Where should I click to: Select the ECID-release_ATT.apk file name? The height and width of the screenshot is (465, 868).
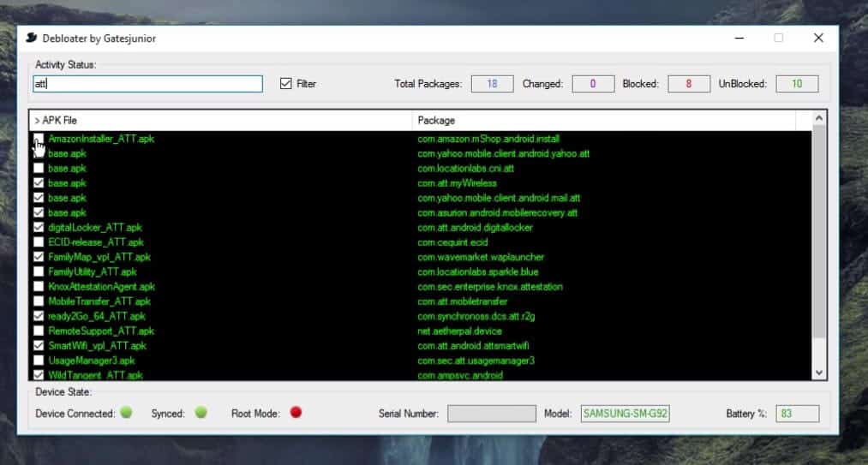click(x=96, y=242)
